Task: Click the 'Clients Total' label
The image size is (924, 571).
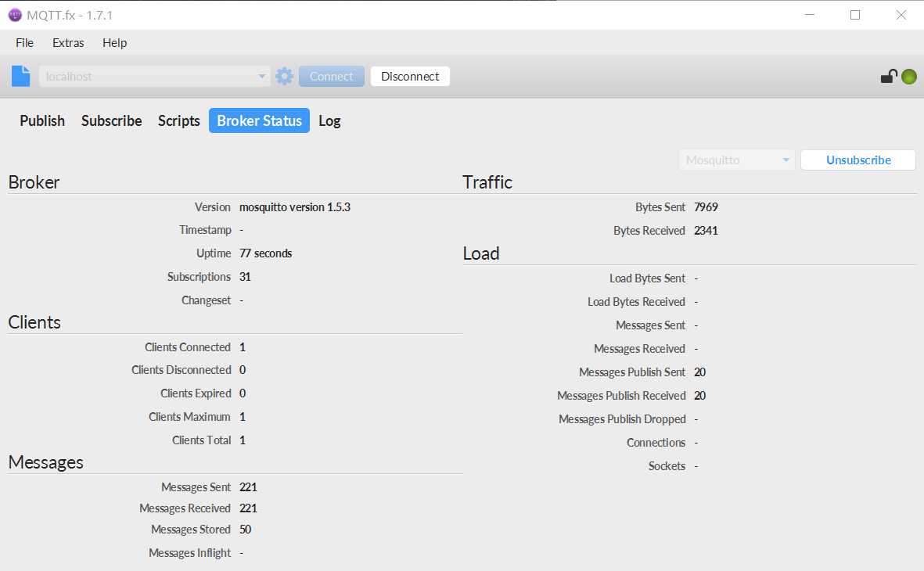Action: point(202,441)
